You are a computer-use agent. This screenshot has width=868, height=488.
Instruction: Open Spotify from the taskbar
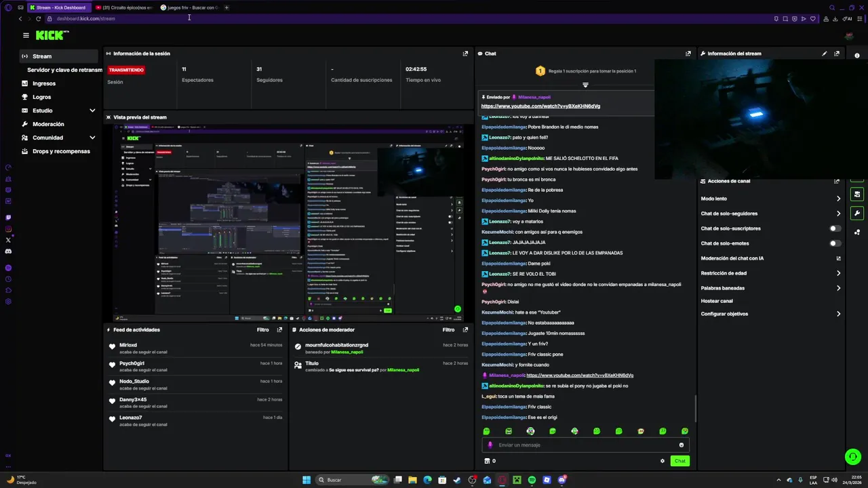point(532,480)
